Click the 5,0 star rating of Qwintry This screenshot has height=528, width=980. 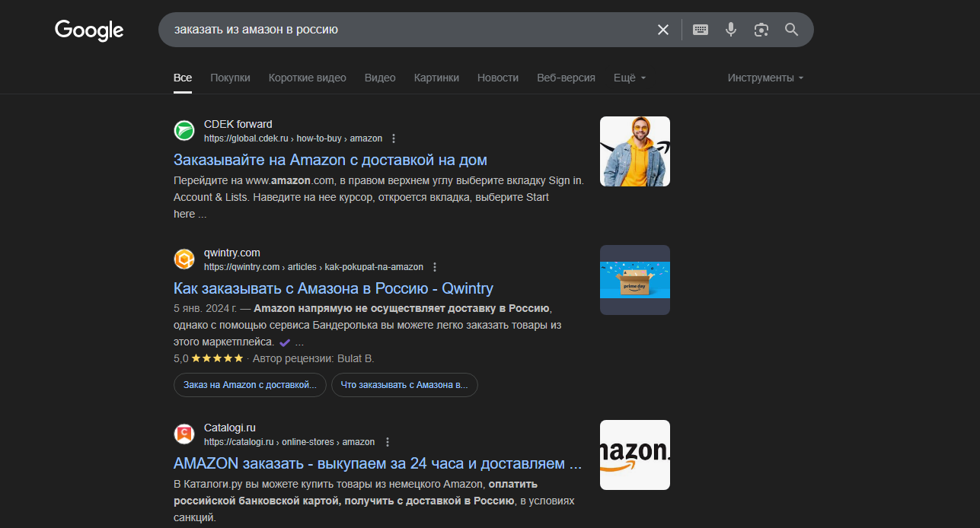pyautogui.click(x=209, y=358)
